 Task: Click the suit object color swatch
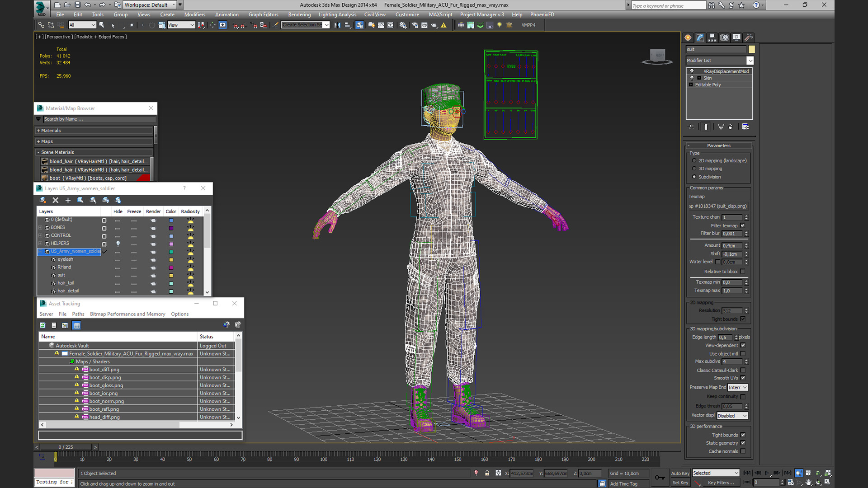[x=751, y=49]
